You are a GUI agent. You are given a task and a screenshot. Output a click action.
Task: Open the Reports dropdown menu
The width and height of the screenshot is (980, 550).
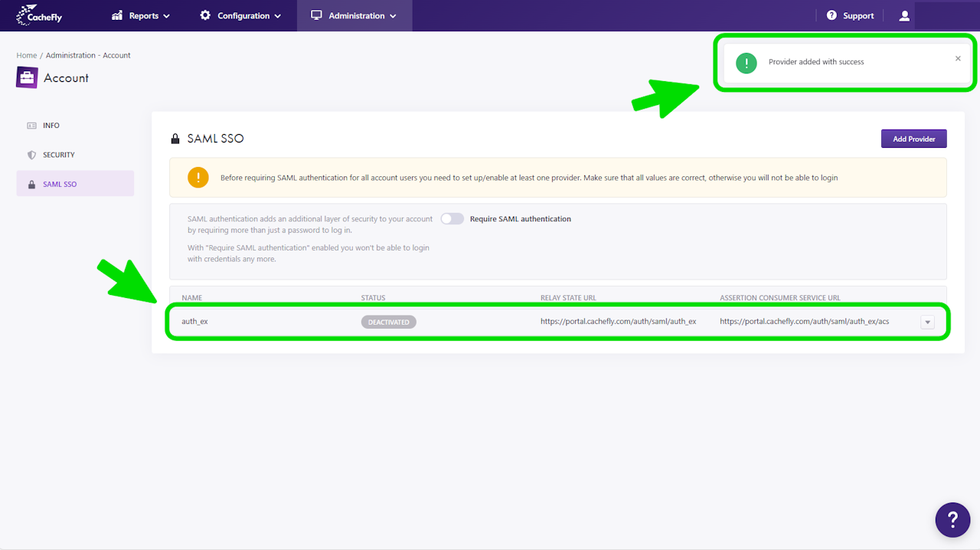click(141, 16)
